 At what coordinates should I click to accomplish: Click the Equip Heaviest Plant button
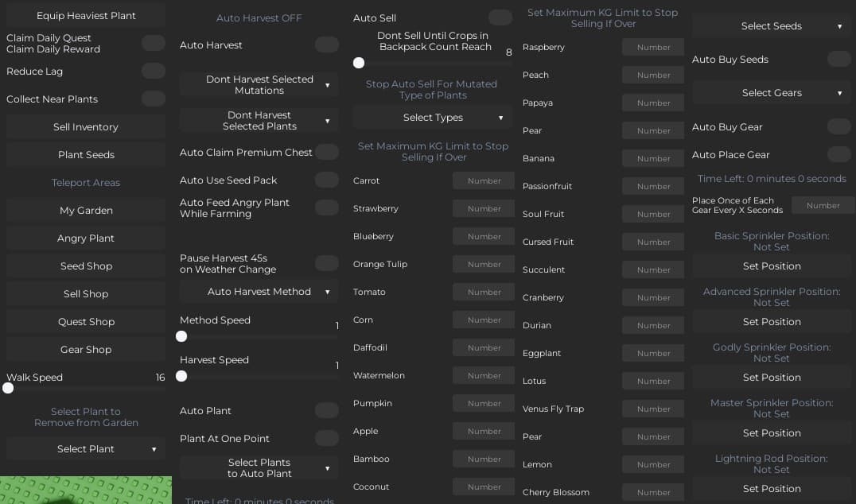point(85,14)
